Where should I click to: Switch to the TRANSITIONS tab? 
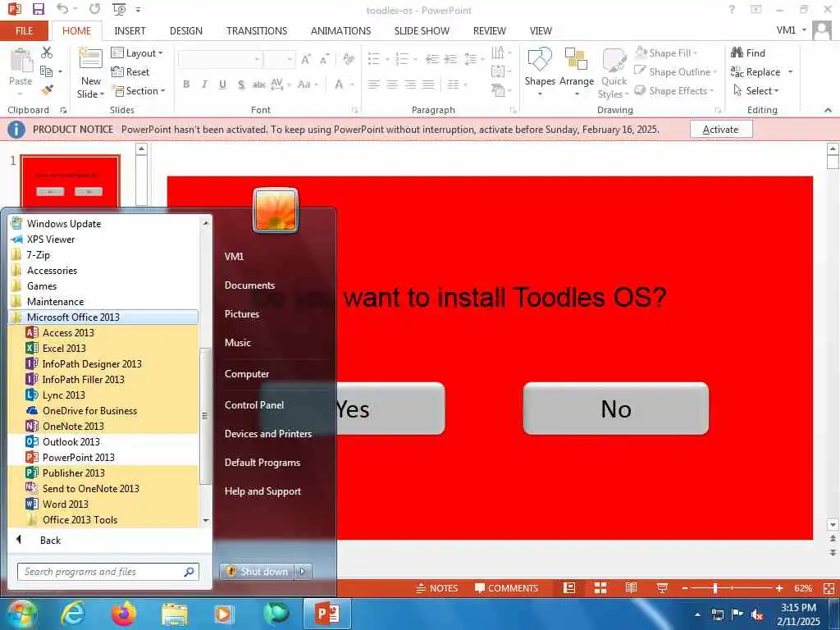[x=257, y=30]
